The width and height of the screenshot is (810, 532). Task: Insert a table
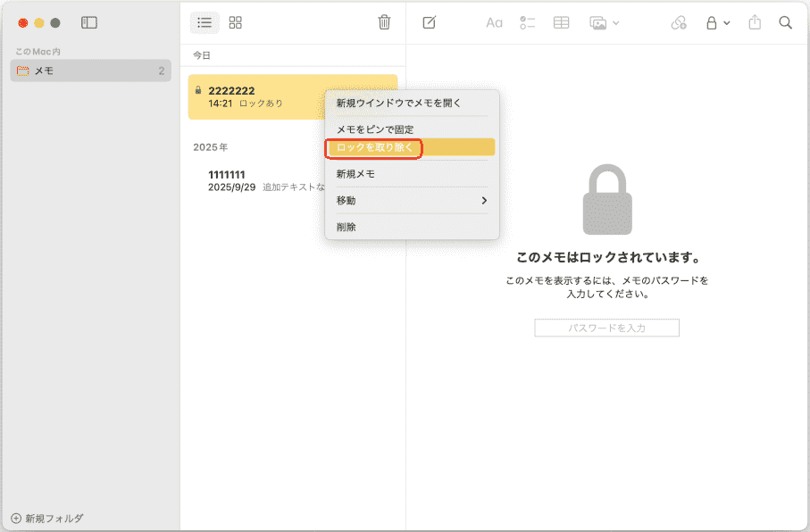coord(561,22)
